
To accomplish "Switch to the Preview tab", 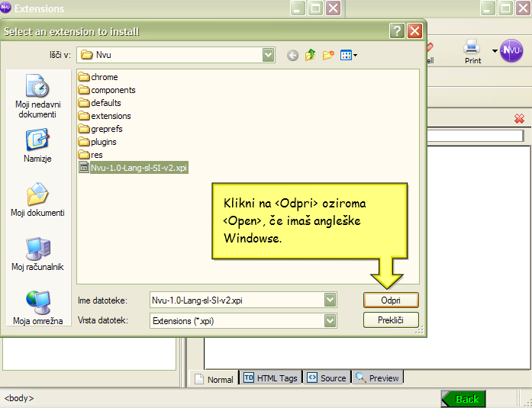I will 377,377.
